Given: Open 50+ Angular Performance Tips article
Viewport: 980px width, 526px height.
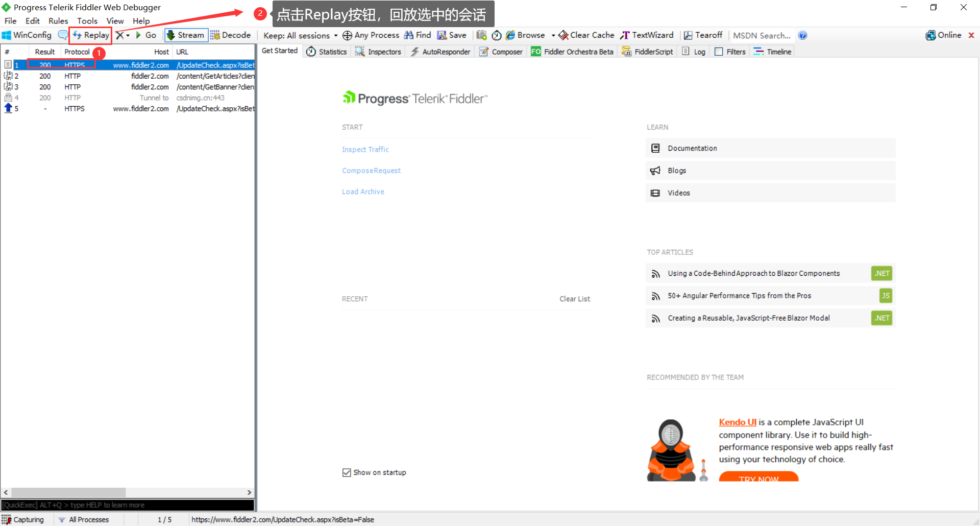Looking at the screenshot, I should (x=771, y=296).
